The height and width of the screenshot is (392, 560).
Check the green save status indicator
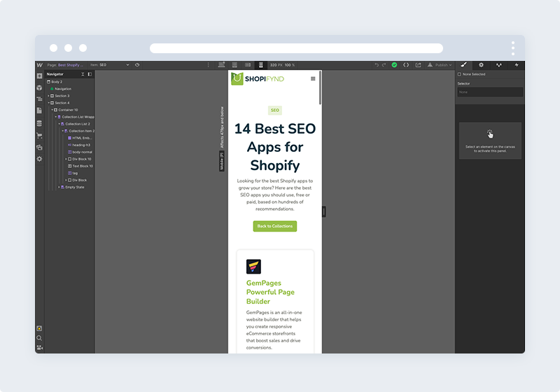pos(394,64)
